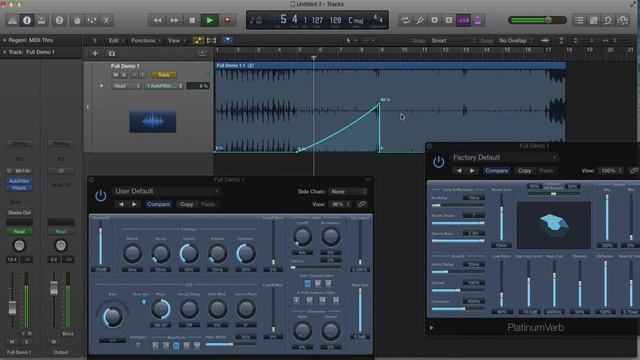Click the AutoFilter link icon
This screenshot has width=640, height=360.
362,204
